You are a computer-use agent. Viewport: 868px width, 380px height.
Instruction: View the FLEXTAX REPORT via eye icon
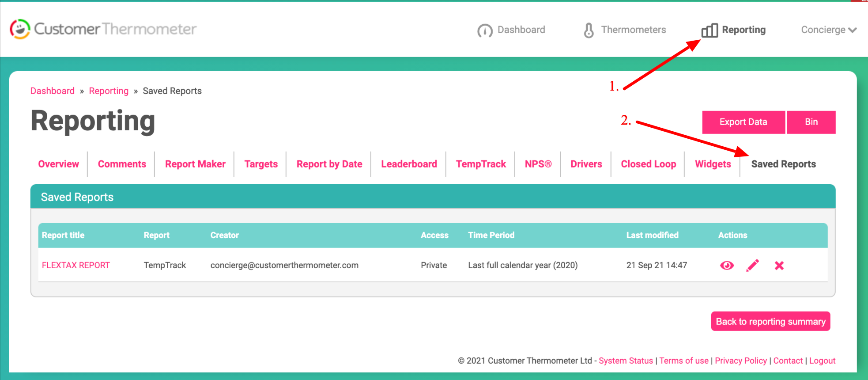pos(727,266)
